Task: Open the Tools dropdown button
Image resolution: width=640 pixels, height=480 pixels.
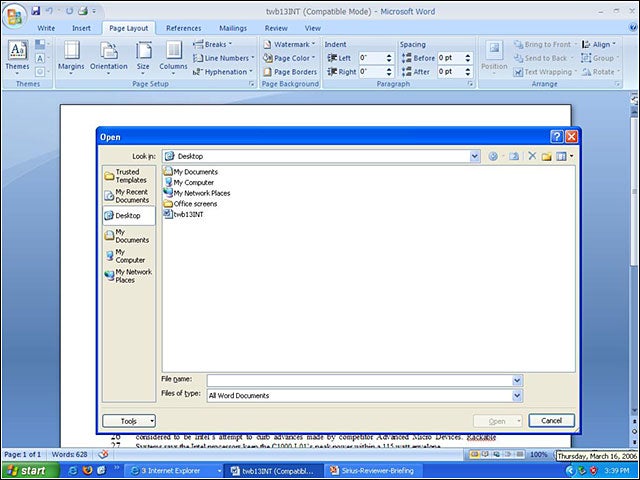Action: 129,421
